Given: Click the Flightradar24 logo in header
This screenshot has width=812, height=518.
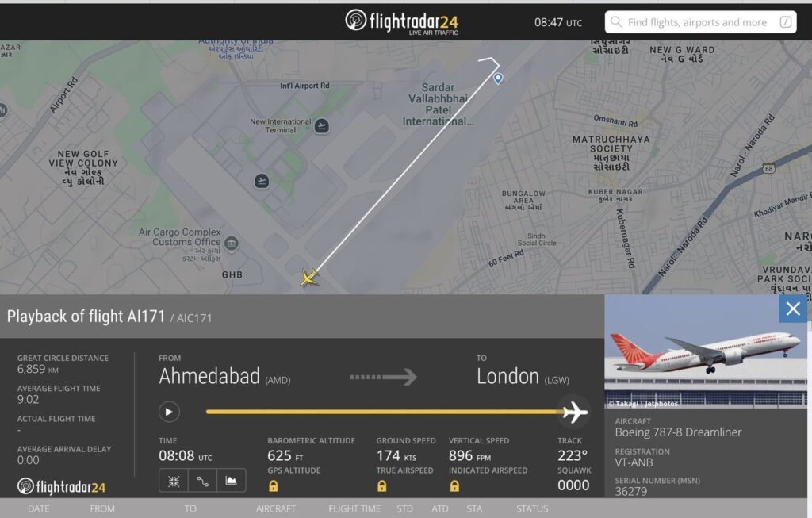Looking at the screenshot, I should click(401, 21).
